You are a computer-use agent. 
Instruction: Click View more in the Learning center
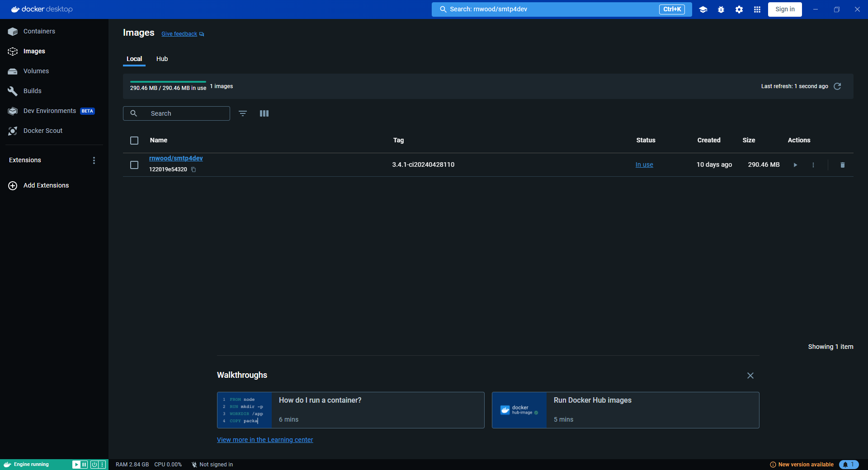click(x=265, y=440)
